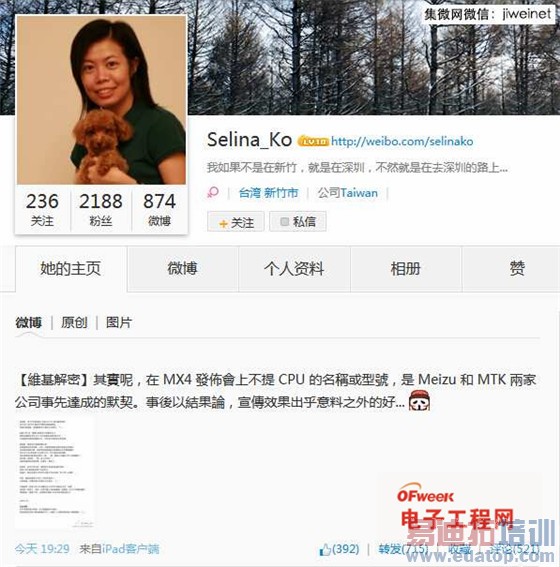Open the 个人资料 tab
Viewport: 560px width, 567px height.
294,269
